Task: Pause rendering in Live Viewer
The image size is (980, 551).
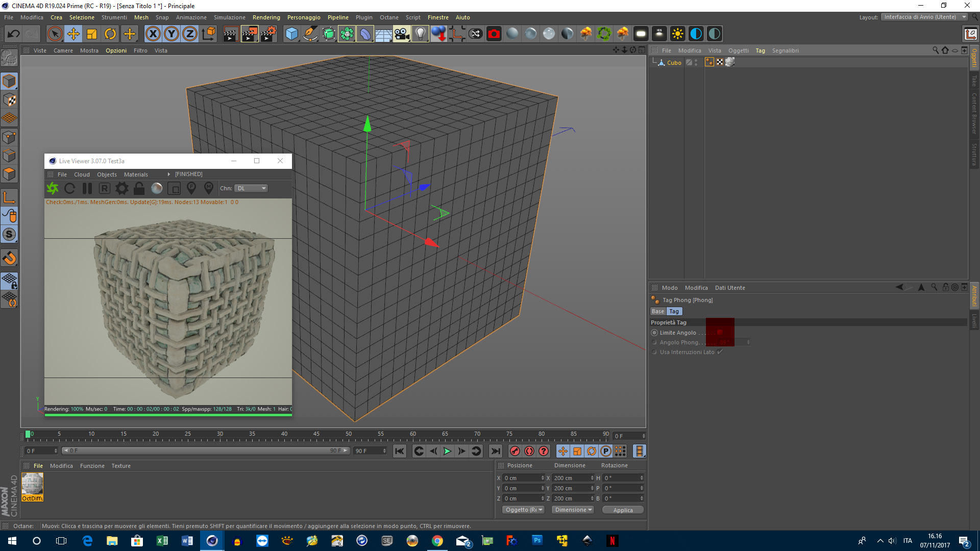Action: [87, 188]
